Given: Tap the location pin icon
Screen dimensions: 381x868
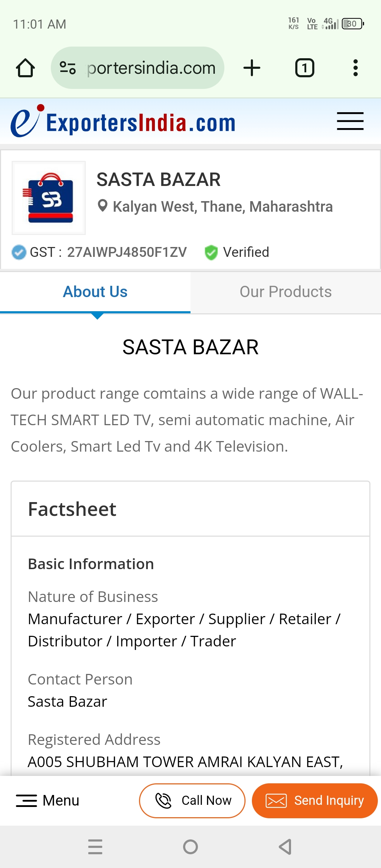Looking at the screenshot, I should [102, 206].
